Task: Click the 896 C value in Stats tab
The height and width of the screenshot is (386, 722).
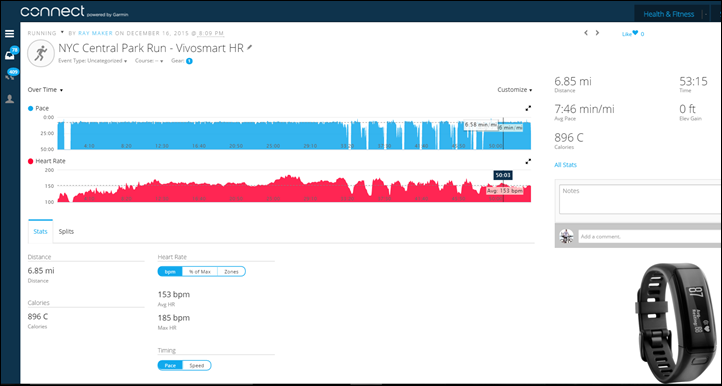Action: point(38,317)
